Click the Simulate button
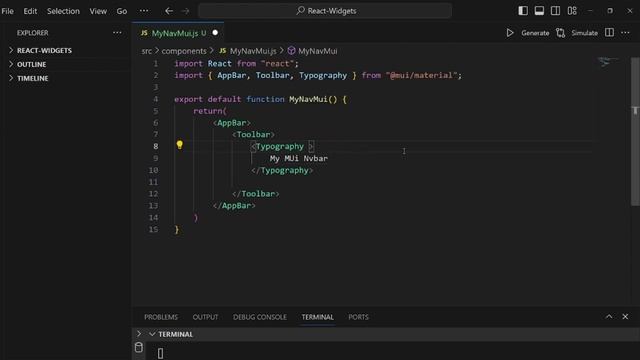 tap(584, 33)
